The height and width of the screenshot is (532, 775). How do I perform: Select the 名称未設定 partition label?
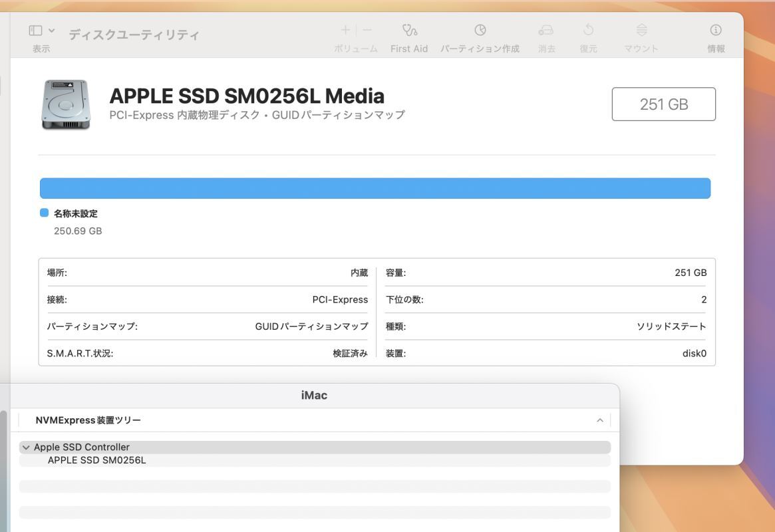pos(76,213)
